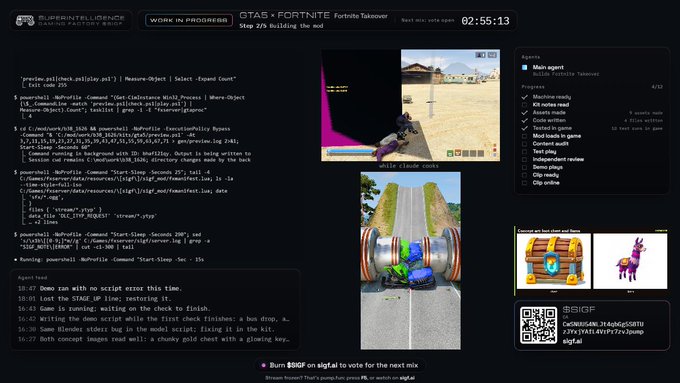Open the purple llama concept art thumbnail
This screenshot has height=383, width=680.
pyautogui.click(x=630, y=261)
